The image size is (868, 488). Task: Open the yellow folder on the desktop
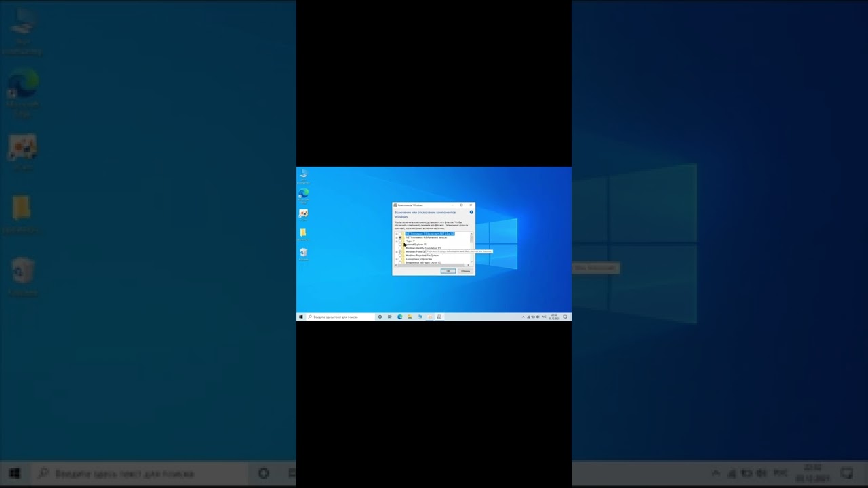[303, 233]
